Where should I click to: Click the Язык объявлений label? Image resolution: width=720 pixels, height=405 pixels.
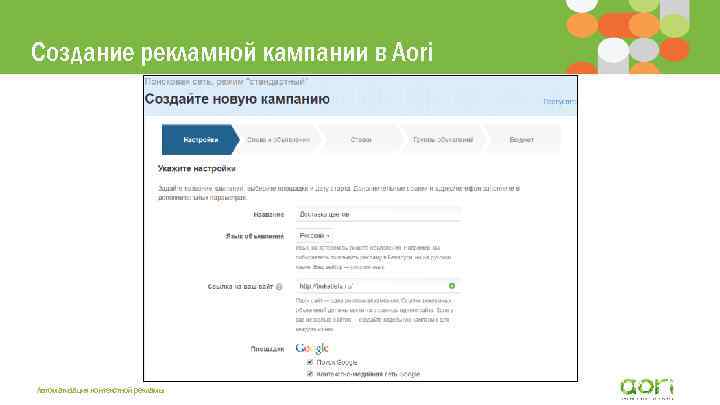(x=255, y=236)
